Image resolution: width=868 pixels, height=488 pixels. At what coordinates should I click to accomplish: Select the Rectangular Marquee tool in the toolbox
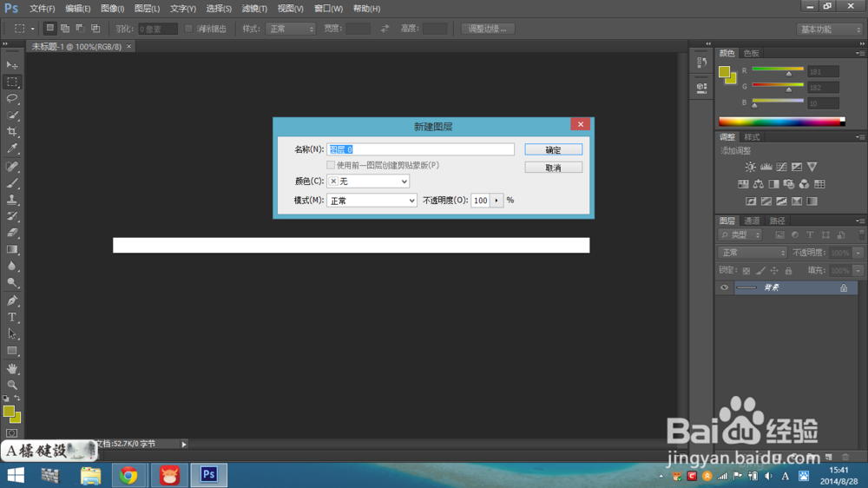pos(12,82)
